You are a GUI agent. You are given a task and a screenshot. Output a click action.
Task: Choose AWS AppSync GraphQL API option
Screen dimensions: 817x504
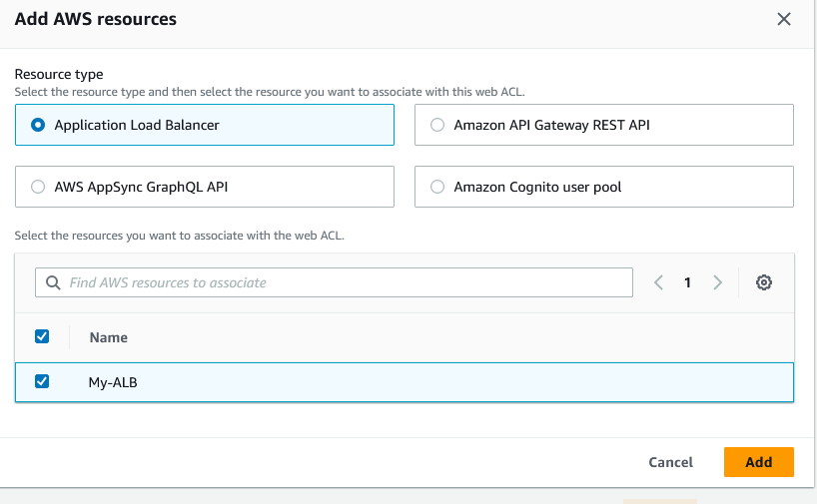point(39,187)
